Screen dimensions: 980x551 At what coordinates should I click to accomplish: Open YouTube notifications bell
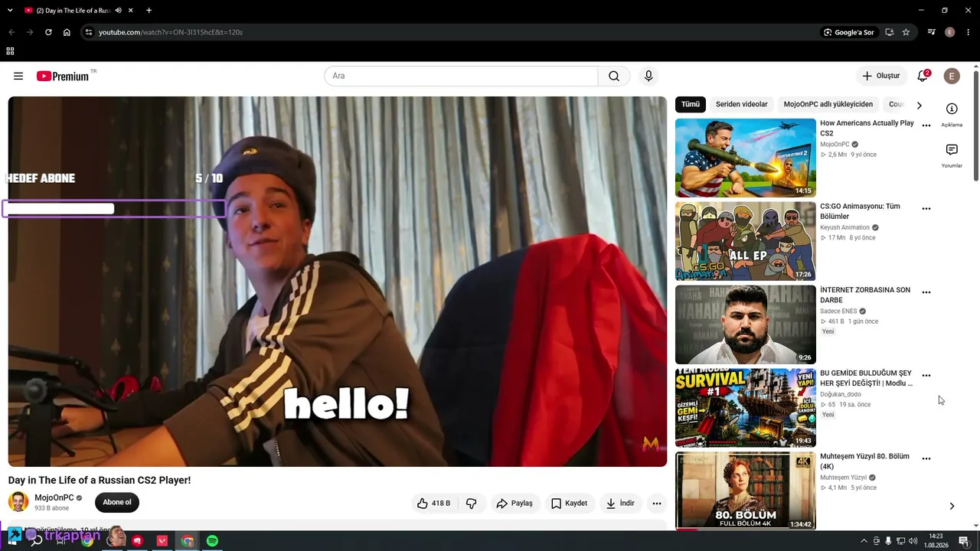tap(923, 76)
